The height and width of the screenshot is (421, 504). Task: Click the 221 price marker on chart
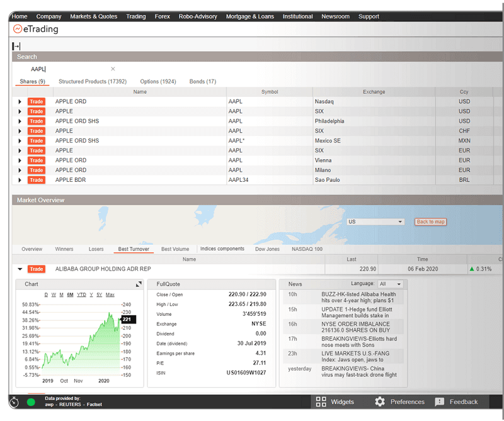pos(128,320)
